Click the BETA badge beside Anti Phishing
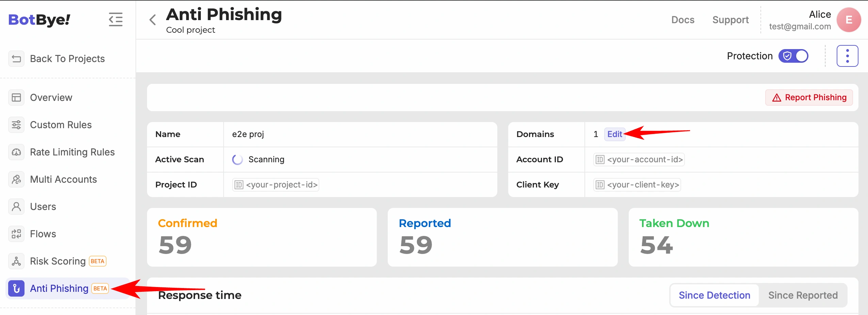The width and height of the screenshot is (868, 315). click(x=100, y=288)
